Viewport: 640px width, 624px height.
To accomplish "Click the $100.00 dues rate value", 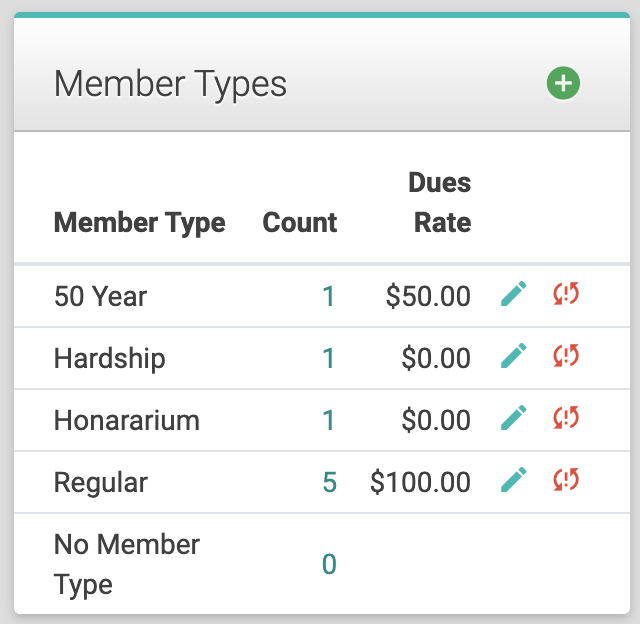I will coord(420,482).
